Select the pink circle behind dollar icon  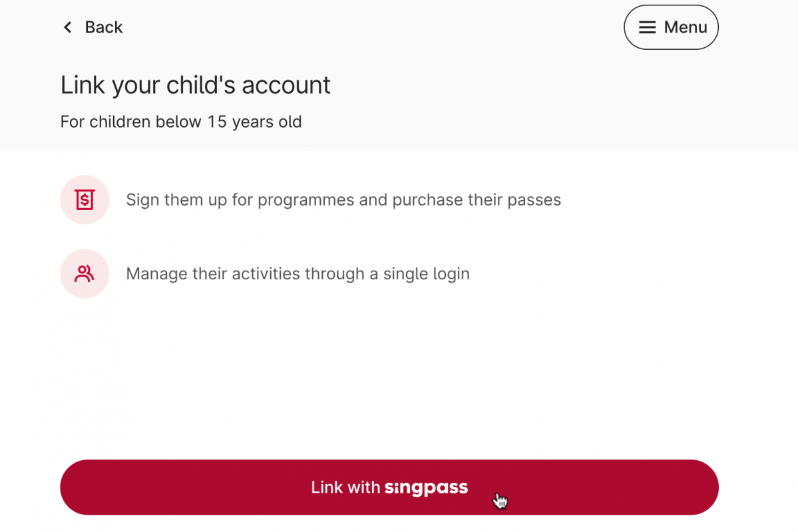tap(85, 199)
